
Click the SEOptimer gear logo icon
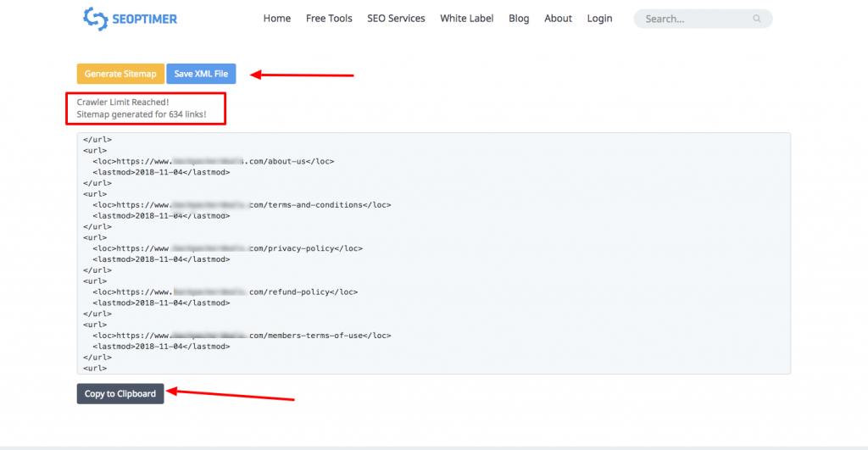click(x=94, y=18)
